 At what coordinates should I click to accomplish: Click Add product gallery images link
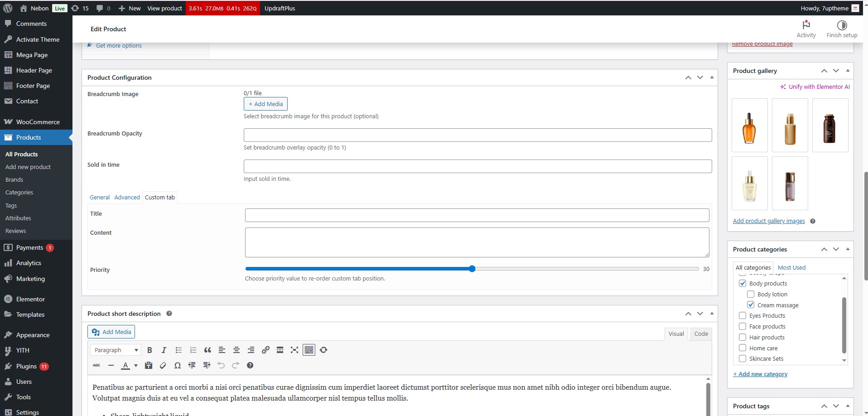[x=769, y=221]
